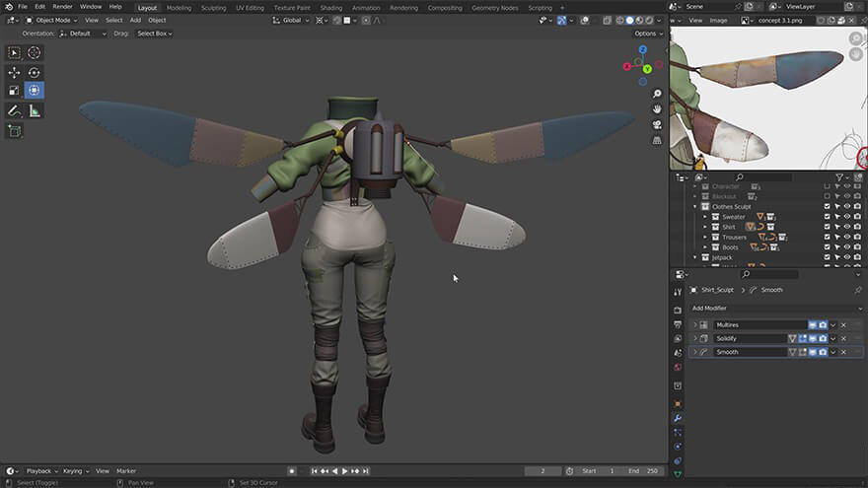Click the Y axis on the navigation gizmo
This screenshot has height=488, width=868.
647,69
